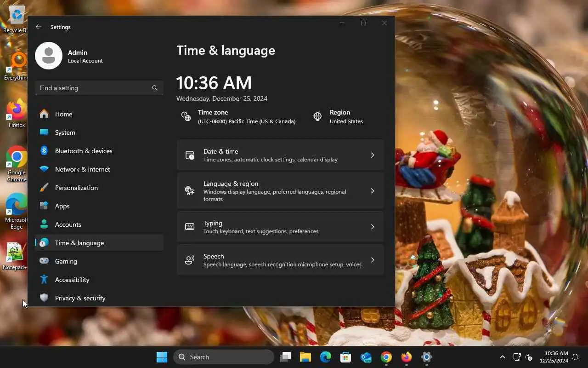Select Personalization category

tap(99, 188)
